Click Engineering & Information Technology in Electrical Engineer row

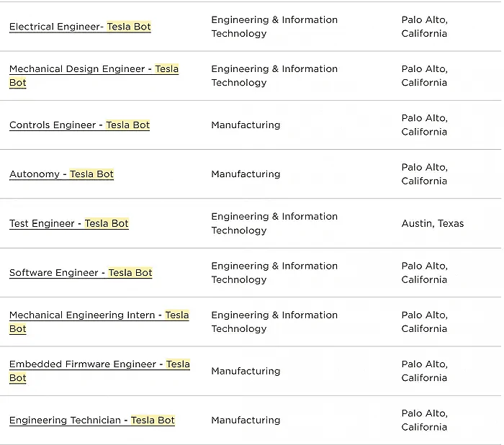click(x=274, y=27)
